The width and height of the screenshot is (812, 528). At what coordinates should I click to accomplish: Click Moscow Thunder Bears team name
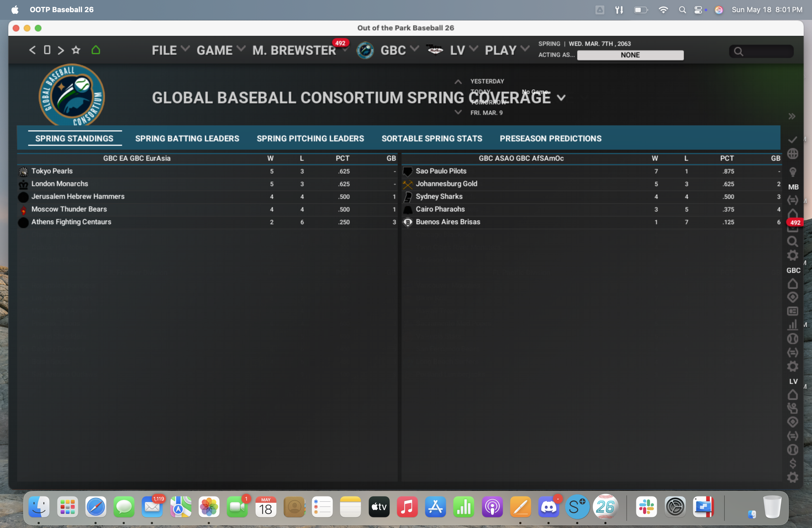pyautogui.click(x=69, y=209)
